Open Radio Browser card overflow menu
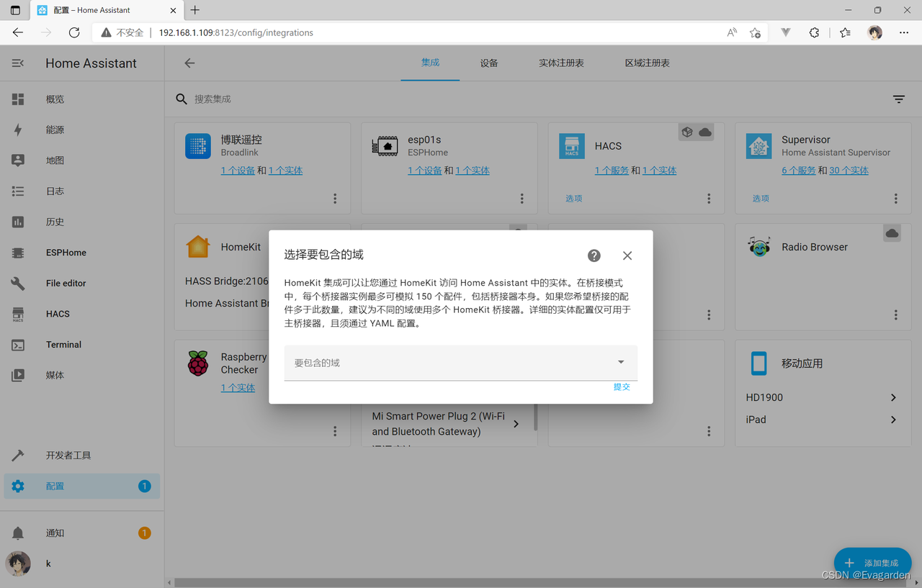 (x=896, y=315)
